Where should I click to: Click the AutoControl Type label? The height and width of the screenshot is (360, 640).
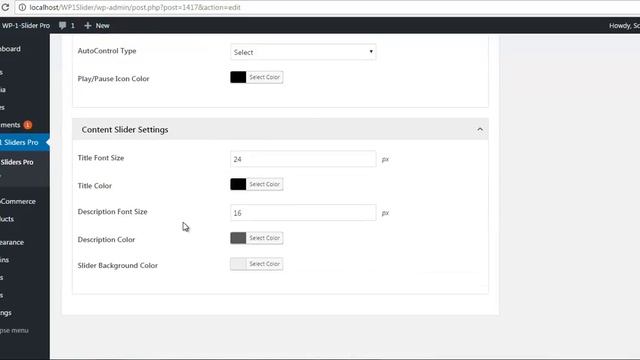point(107,51)
